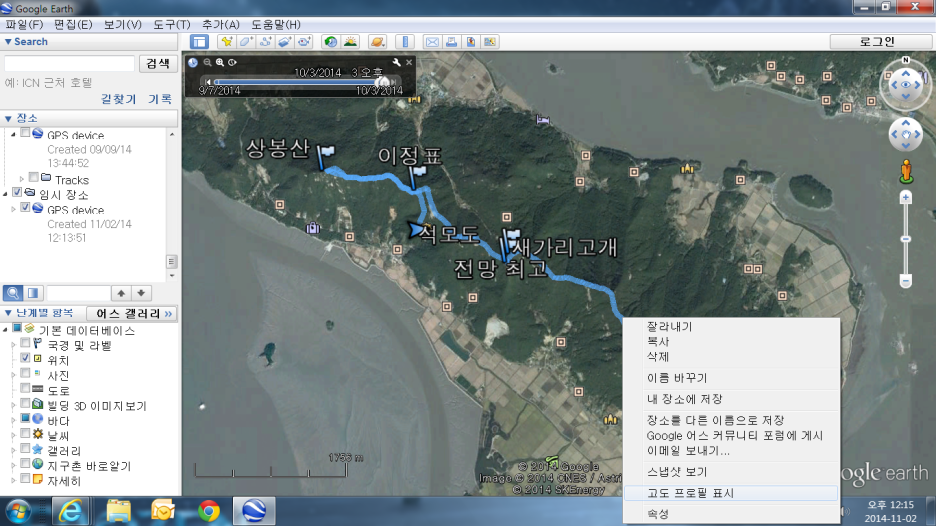Click the 길찾기 link
The image size is (936, 526).
tap(118, 99)
